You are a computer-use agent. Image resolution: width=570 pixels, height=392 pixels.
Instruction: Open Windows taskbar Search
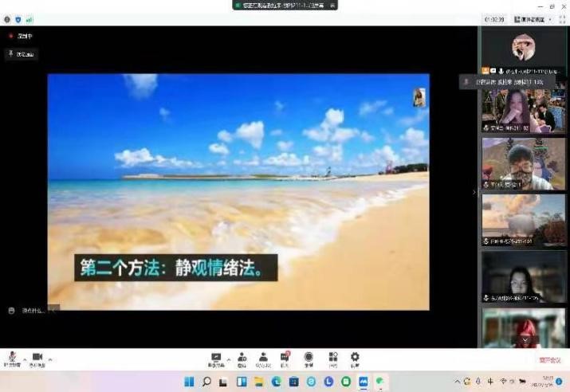click(x=206, y=382)
